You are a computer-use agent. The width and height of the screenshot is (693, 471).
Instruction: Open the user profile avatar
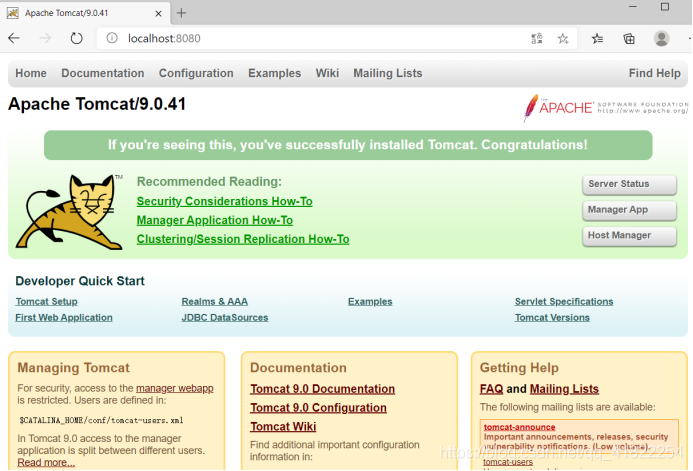tap(661, 38)
